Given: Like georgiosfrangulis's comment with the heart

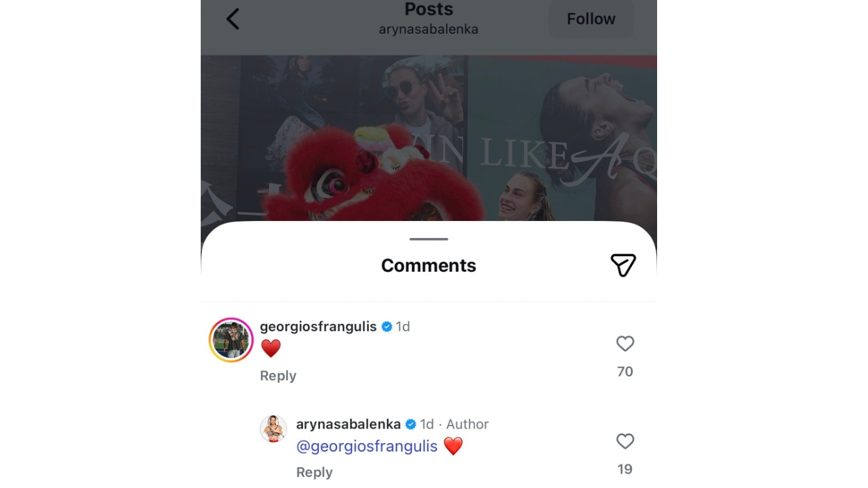Looking at the screenshot, I should click(x=625, y=344).
